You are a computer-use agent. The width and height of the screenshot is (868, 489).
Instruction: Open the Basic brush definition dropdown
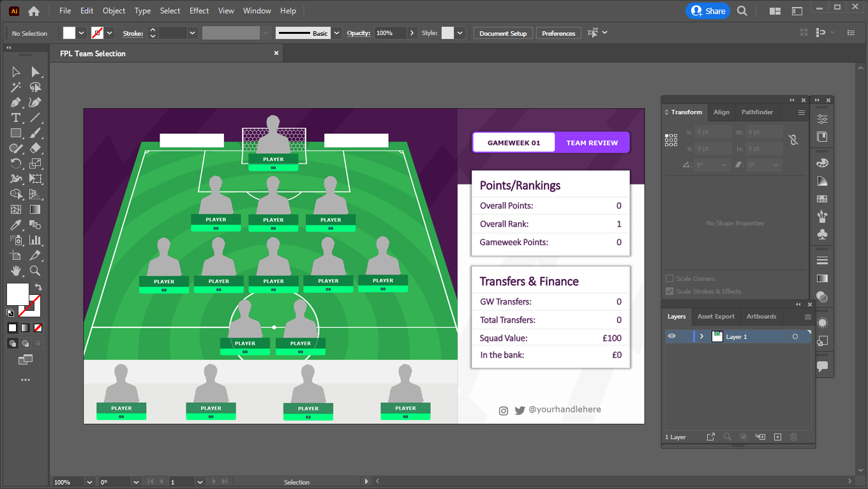point(336,33)
